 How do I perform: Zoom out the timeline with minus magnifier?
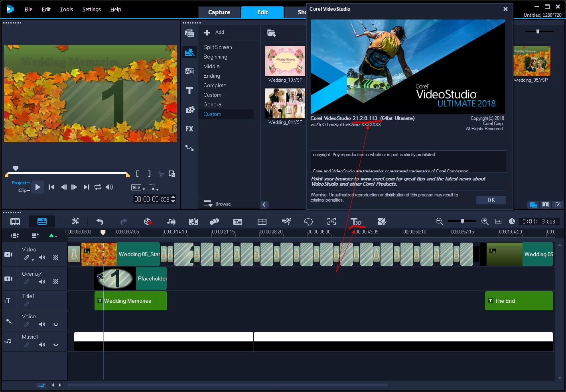pos(439,221)
